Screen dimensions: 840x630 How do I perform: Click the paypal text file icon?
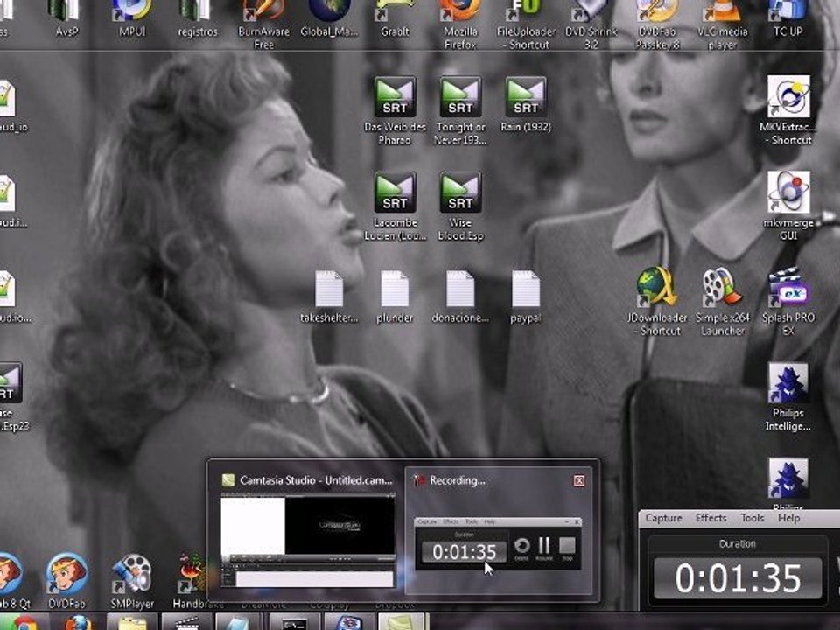pos(526,297)
